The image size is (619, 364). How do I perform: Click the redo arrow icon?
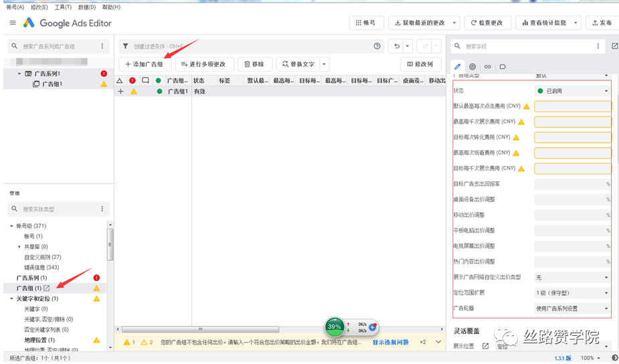coord(425,46)
